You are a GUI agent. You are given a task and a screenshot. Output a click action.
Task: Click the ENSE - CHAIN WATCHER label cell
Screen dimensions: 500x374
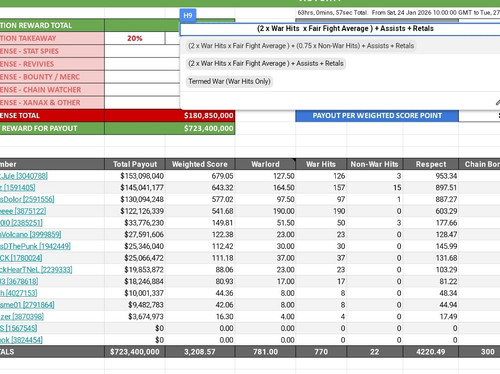pos(52,90)
